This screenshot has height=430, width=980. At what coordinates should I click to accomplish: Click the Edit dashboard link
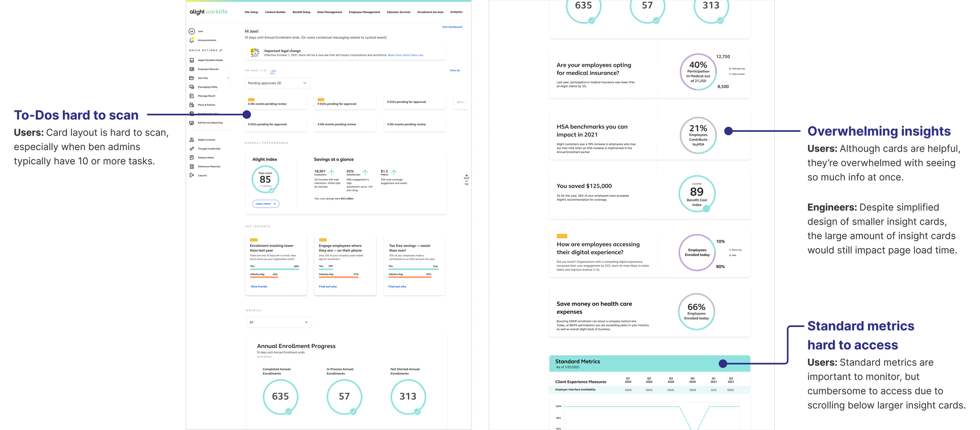[x=452, y=27]
